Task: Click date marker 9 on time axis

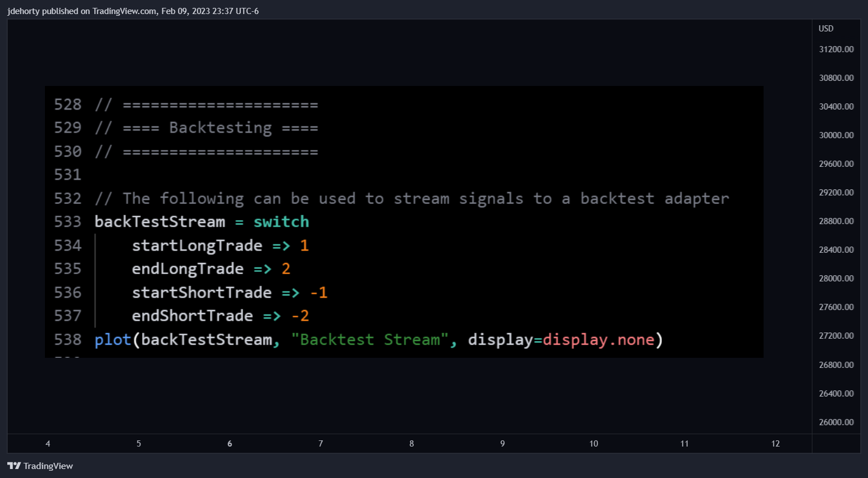Action: pyautogui.click(x=502, y=444)
